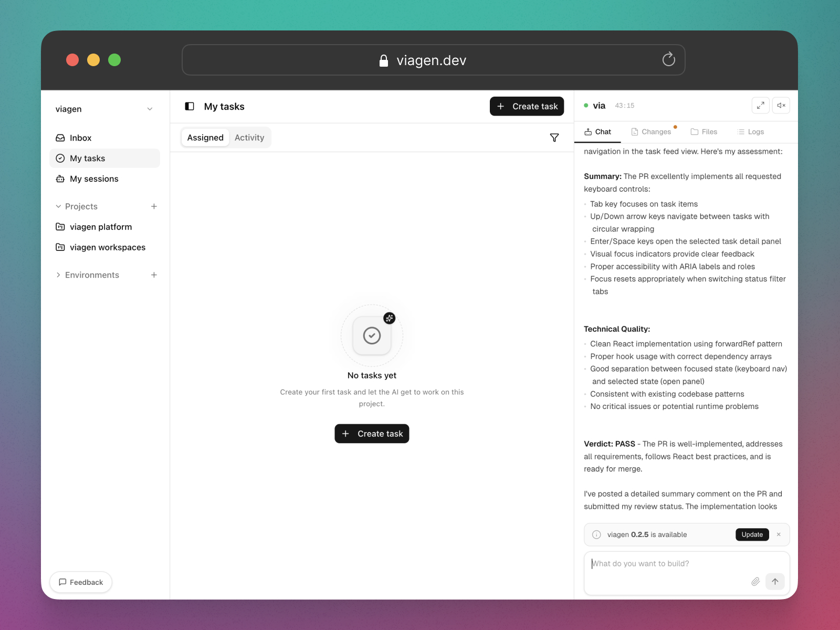
Task: Toggle the sidebar collapse icon beside My tasks
Action: coord(189,106)
